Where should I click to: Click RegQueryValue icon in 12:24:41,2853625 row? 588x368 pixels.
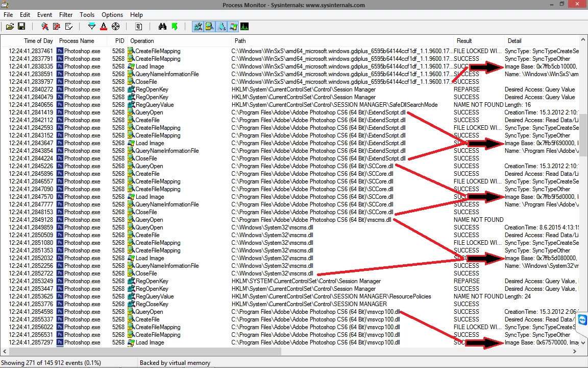[x=131, y=296]
